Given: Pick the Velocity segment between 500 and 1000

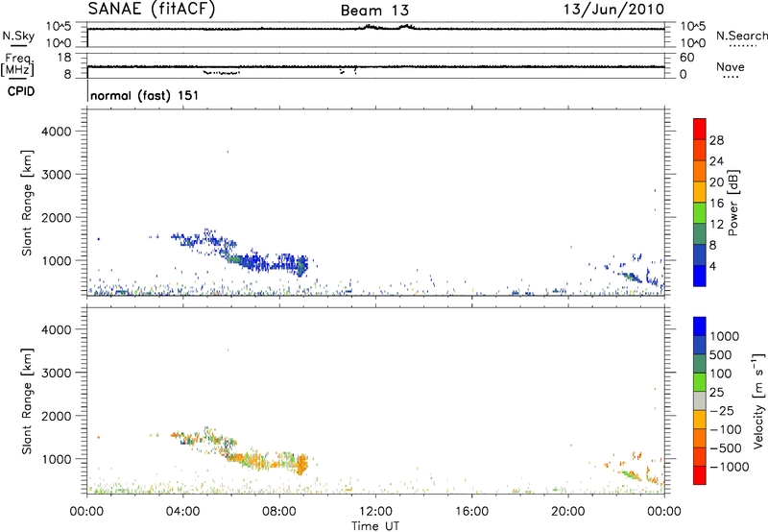Looking at the screenshot, I should click(x=700, y=345).
